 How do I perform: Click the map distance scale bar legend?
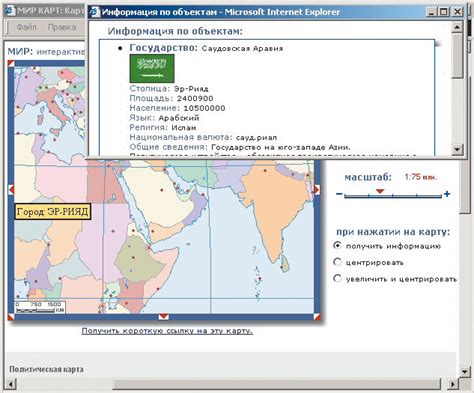(40, 307)
